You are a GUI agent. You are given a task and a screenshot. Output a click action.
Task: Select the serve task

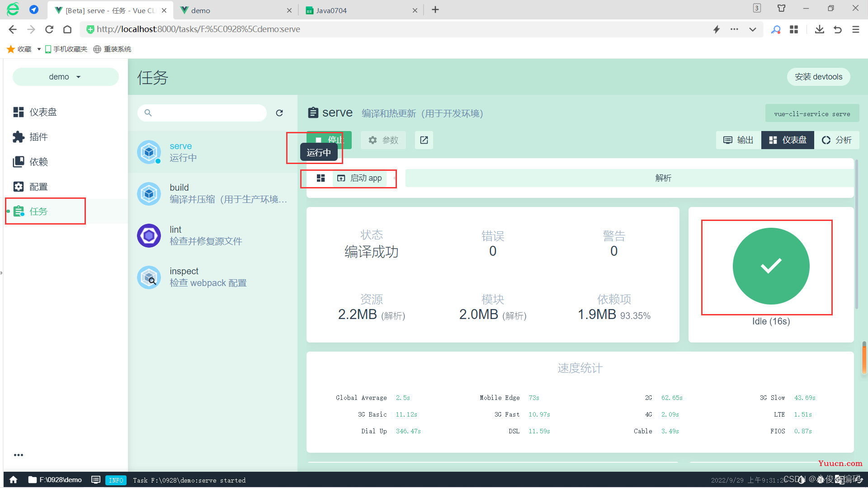pos(212,152)
